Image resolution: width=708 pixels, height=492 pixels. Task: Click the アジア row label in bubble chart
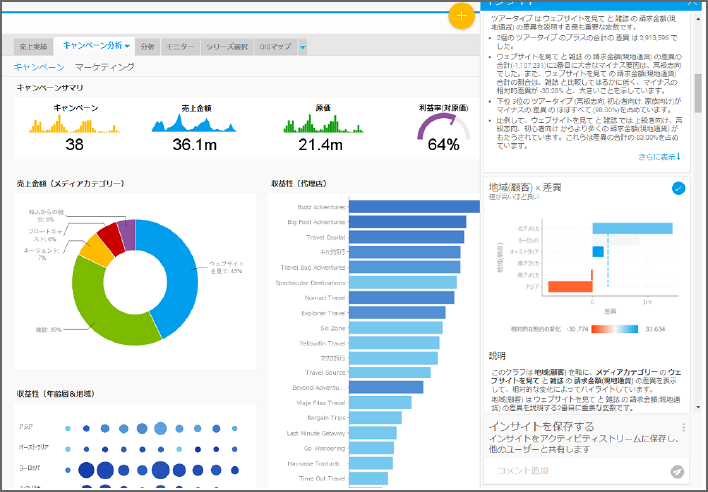[x=26, y=427]
